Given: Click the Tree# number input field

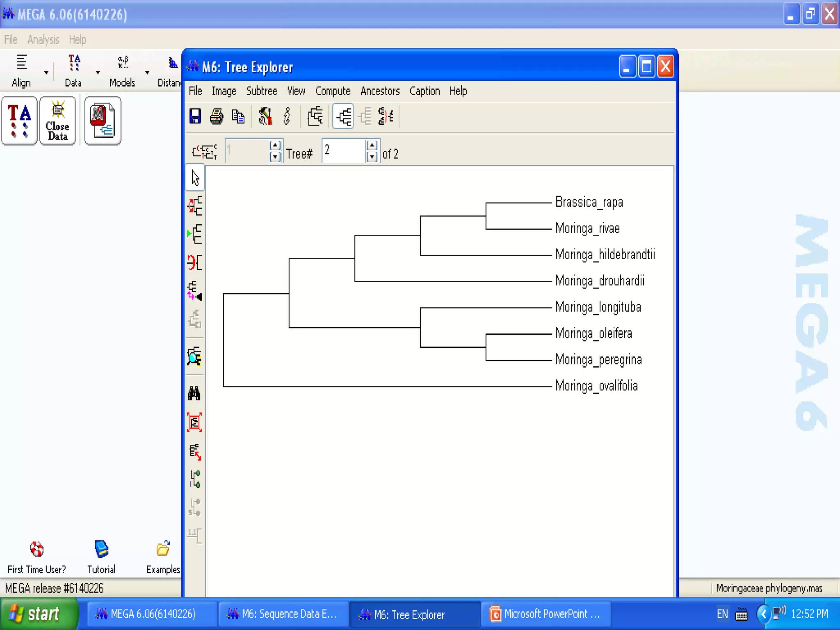Looking at the screenshot, I should pos(344,151).
